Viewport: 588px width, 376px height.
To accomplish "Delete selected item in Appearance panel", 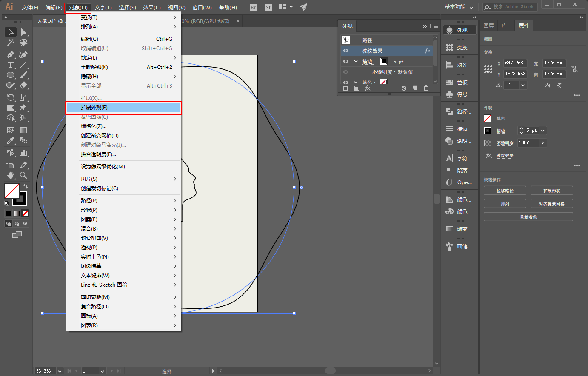I will click(426, 88).
